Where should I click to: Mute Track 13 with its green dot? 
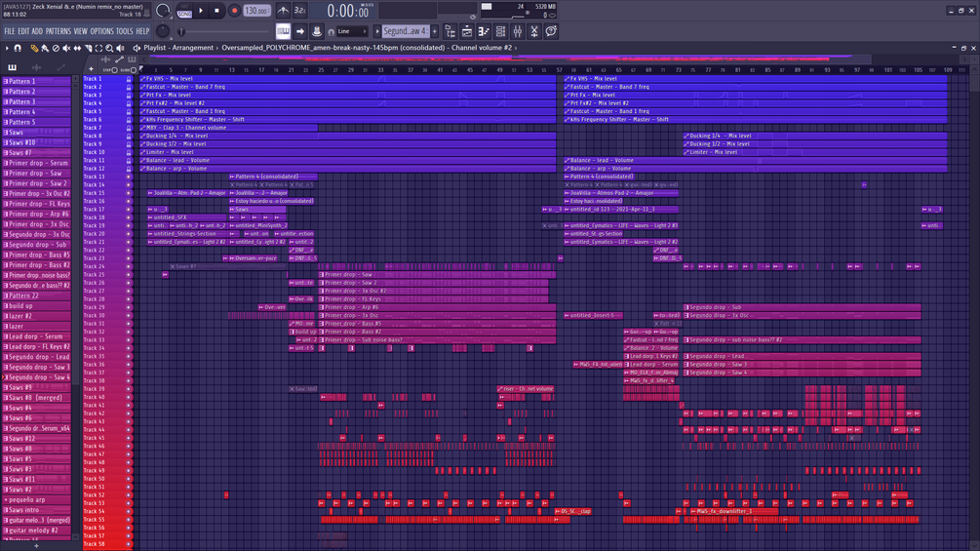tap(130, 177)
